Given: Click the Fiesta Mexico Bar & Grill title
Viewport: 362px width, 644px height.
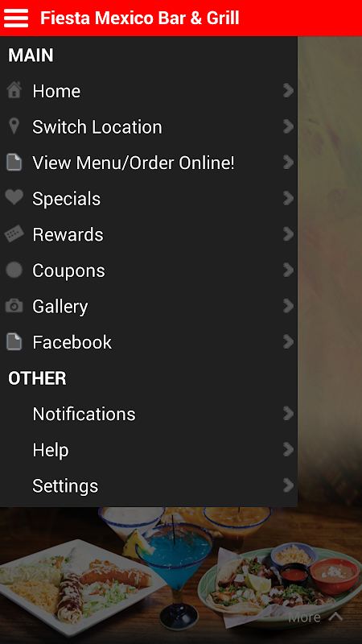Looking at the screenshot, I should [x=139, y=18].
